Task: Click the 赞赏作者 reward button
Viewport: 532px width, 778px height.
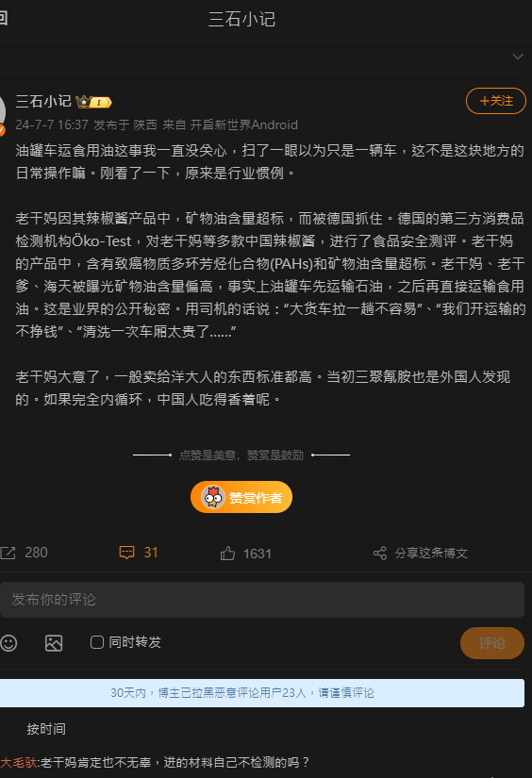Action: 241,497
